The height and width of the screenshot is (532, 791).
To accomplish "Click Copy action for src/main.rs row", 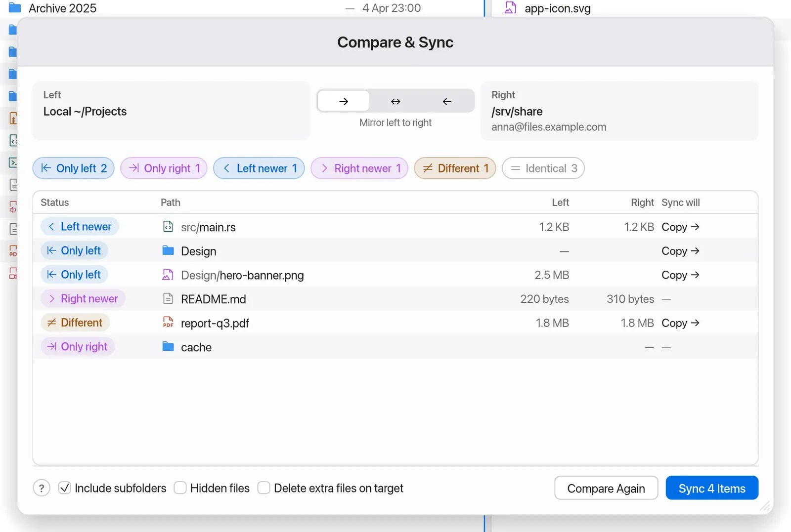I will coord(680,227).
